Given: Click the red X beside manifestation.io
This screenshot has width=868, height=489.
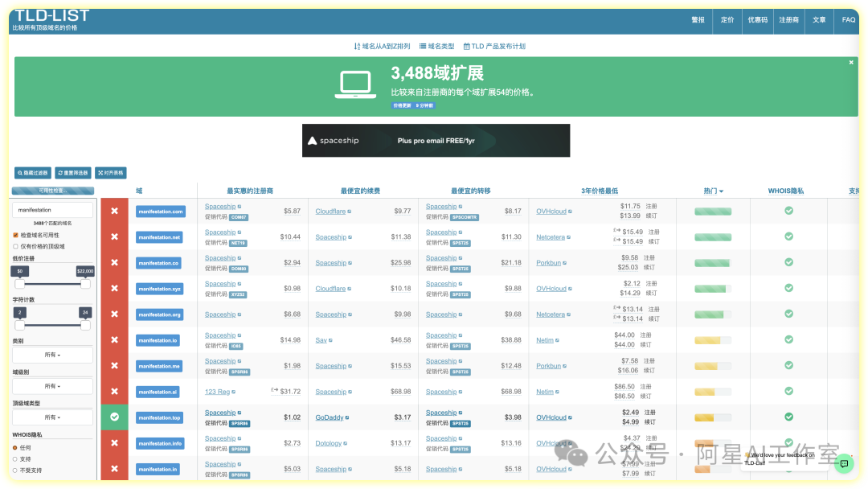Looking at the screenshot, I should 115,339.
